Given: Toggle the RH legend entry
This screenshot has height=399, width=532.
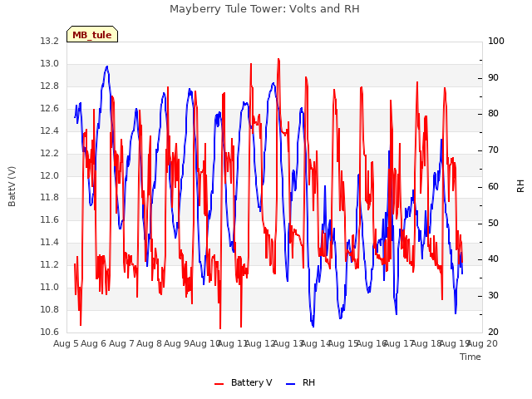Looking at the screenshot, I should tap(301, 382).
